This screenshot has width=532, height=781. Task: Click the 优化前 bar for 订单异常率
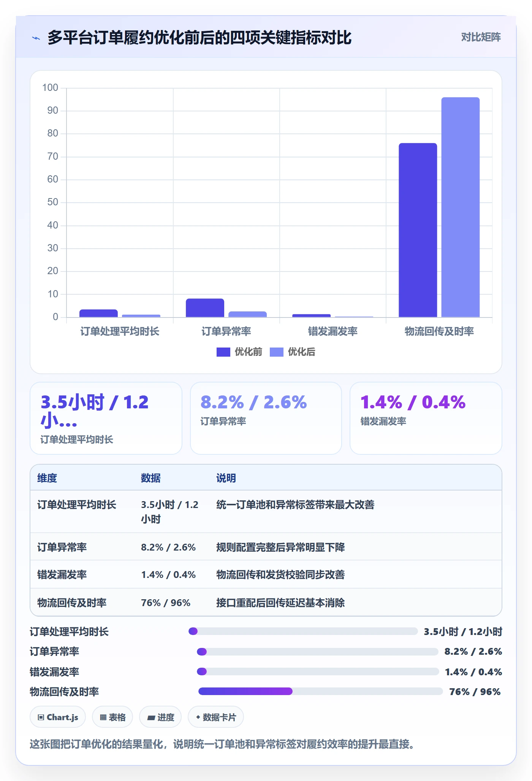click(205, 308)
